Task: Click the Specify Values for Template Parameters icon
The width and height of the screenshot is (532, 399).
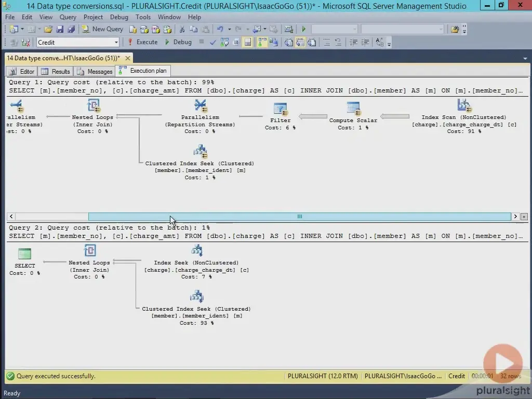Action: (380, 43)
